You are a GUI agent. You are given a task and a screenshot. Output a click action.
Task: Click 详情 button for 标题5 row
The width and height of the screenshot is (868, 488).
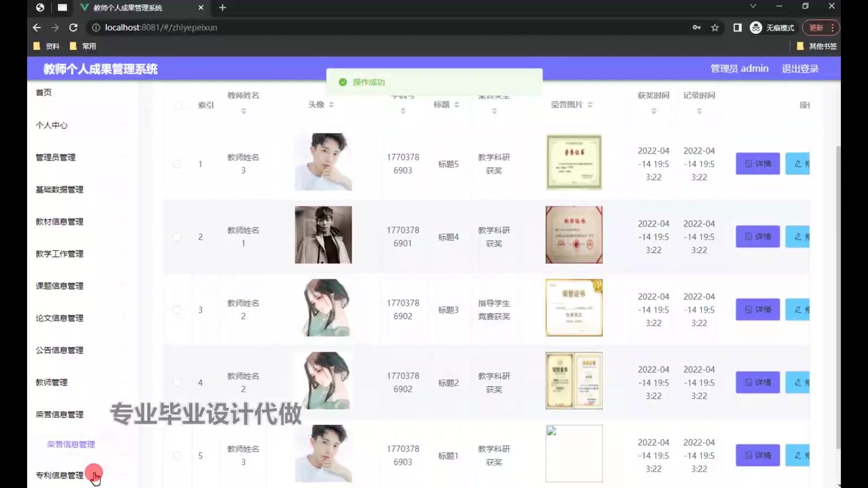(757, 164)
